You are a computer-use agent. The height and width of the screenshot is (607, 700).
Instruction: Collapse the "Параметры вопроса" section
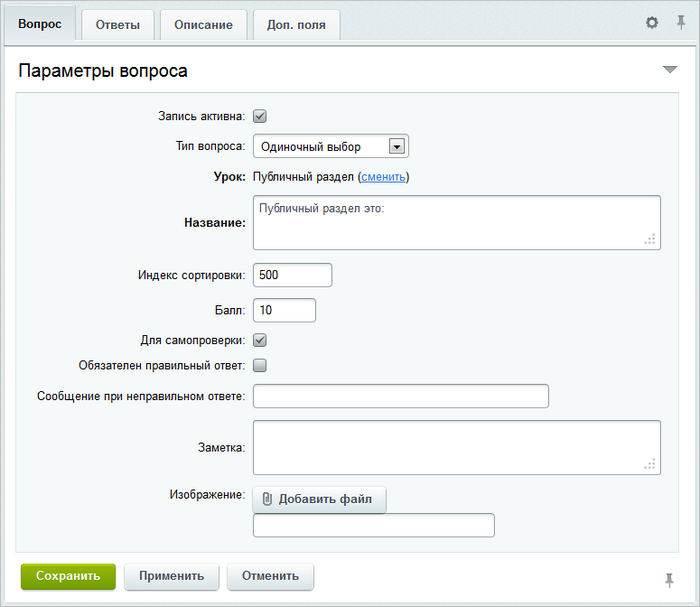point(670,69)
